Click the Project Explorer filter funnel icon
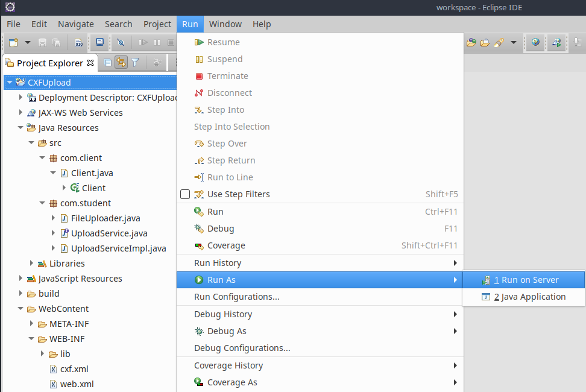This screenshot has height=392, width=586. pos(135,62)
